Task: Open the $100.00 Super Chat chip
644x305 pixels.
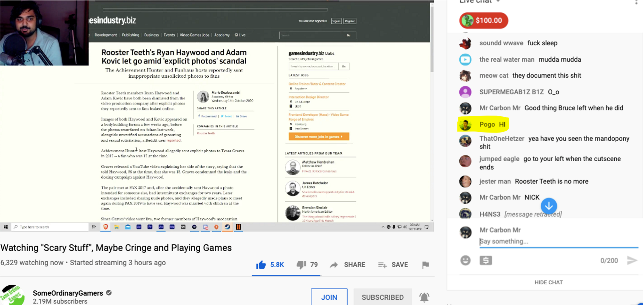Action: pyautogui.click(x=483, y=20)
